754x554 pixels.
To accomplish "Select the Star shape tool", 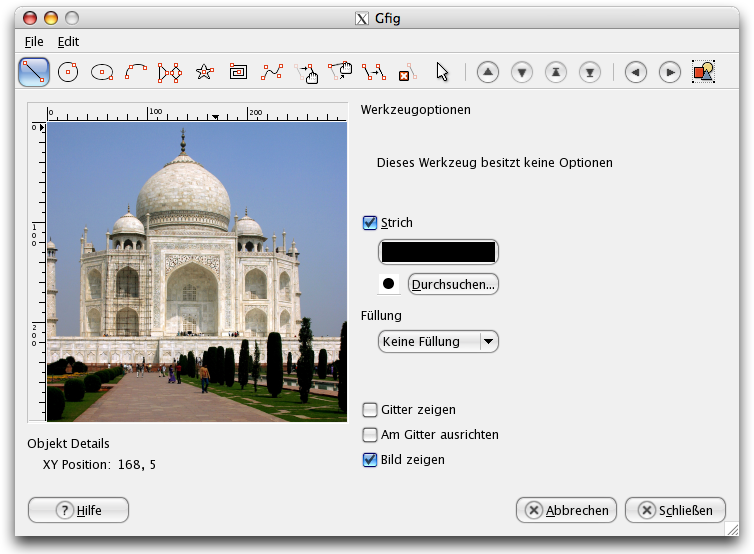I will point(204,72).
